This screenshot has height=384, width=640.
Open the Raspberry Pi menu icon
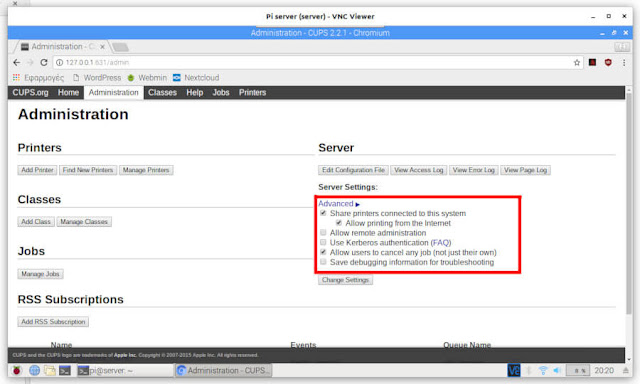point(16,370)
